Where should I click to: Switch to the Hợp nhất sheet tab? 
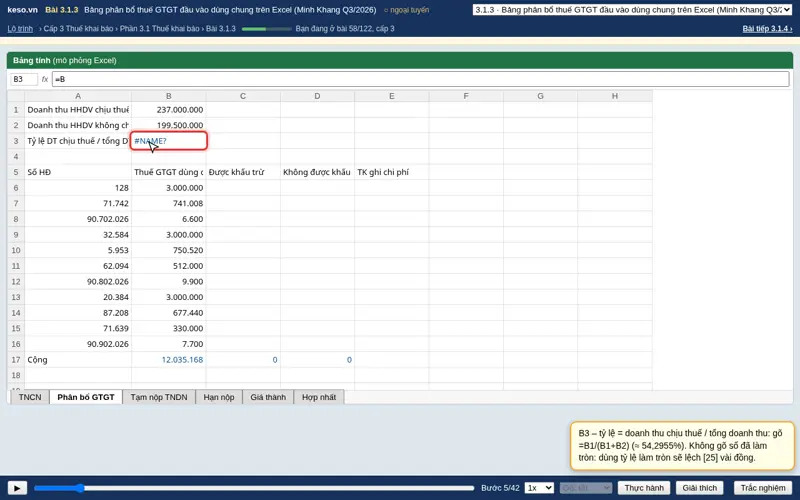(x=319, y=397)
